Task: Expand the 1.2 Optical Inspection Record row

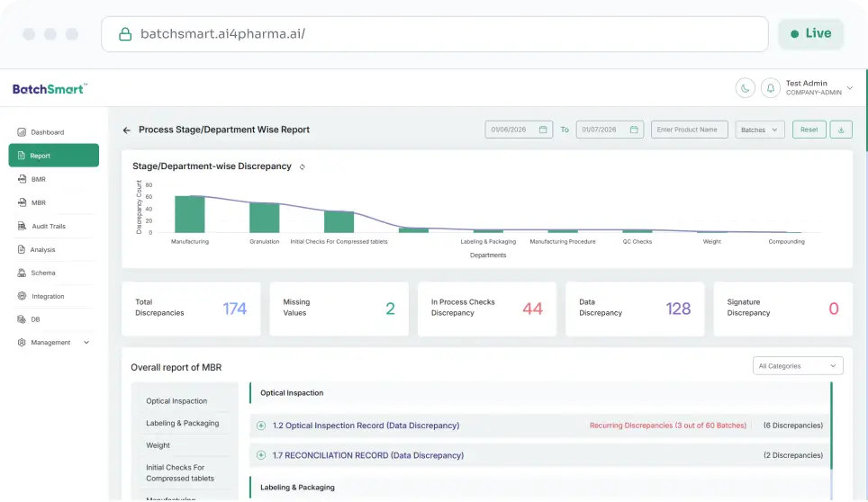Action: pyautogui.click(x=261, y=426)
